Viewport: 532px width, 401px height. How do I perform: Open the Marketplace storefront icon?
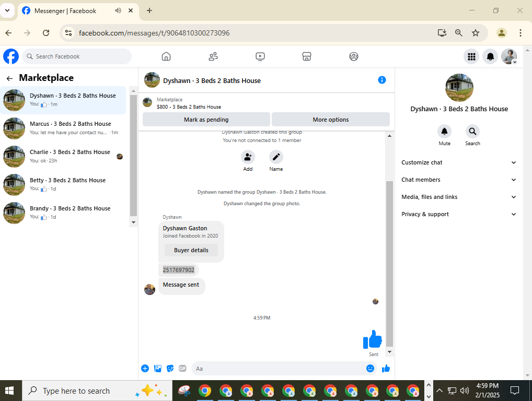[307, 56]
